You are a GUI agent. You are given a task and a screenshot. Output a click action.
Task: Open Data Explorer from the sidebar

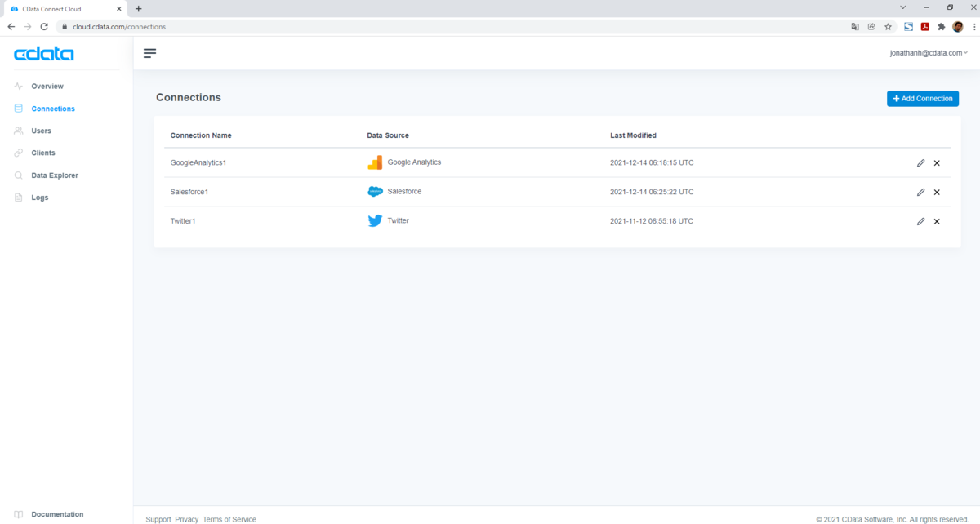(55, 175)
